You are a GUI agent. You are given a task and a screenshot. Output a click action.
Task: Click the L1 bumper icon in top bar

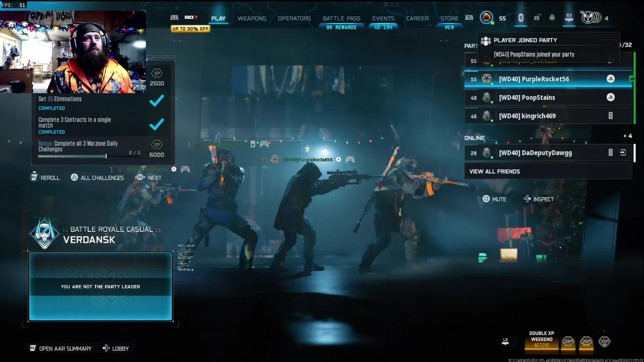[x=174, y=18]
